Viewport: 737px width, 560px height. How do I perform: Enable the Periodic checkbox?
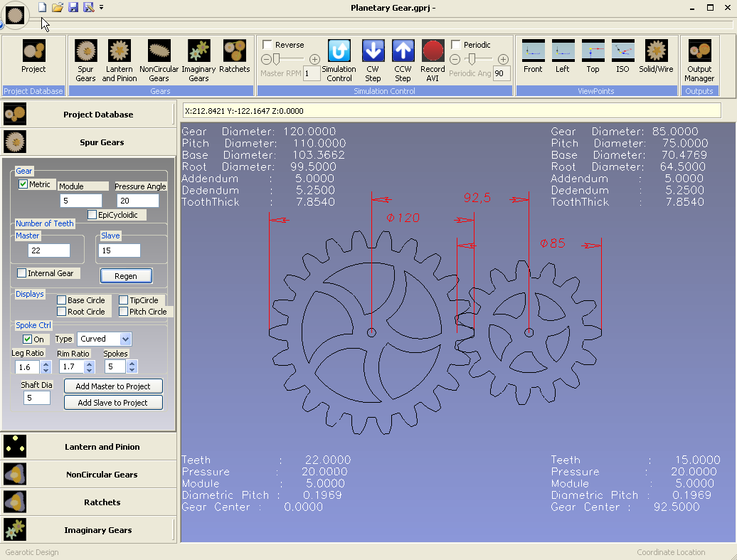[x=455, y=45]
